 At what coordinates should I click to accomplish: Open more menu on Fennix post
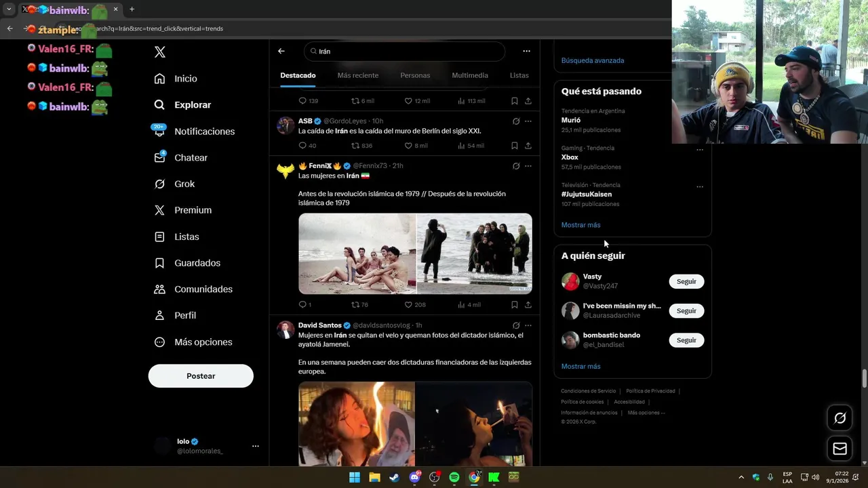(528, 166)
